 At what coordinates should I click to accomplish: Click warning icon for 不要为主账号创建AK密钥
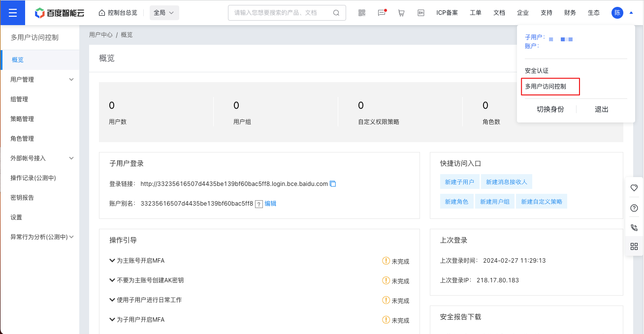coord(386,280)
